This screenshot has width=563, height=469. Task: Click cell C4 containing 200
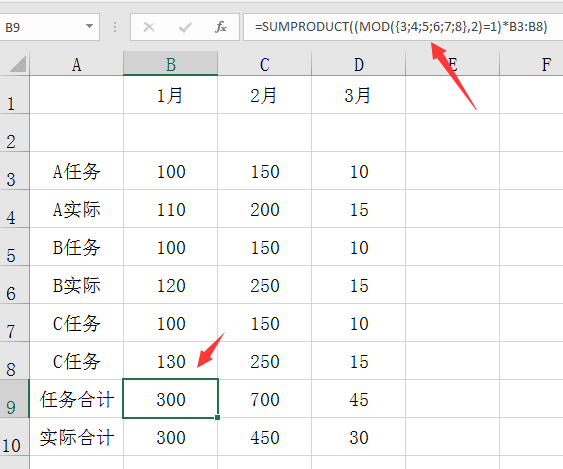click(265, 209)
